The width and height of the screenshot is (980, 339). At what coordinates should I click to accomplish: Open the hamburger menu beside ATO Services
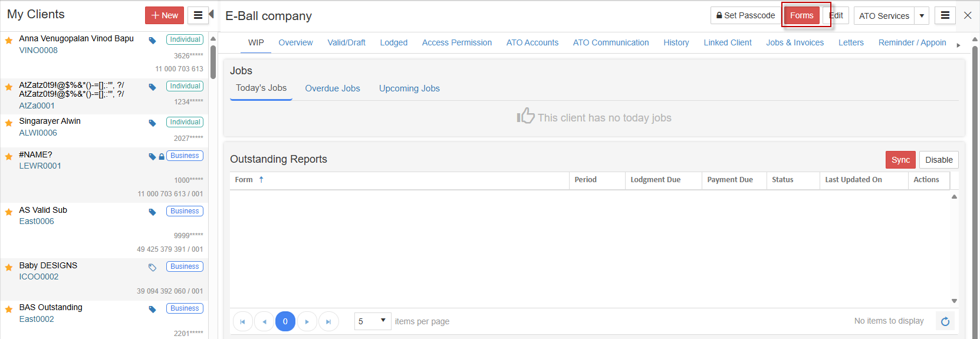click(945, 15)
